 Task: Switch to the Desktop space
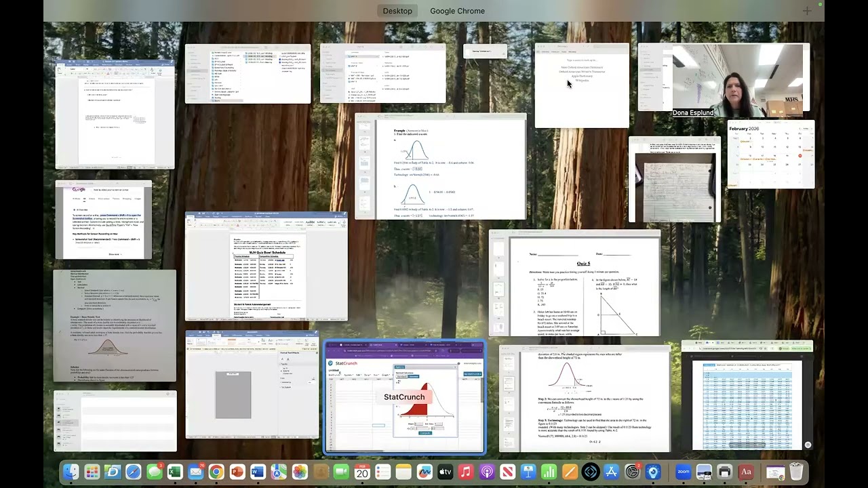tap(397, 11)
